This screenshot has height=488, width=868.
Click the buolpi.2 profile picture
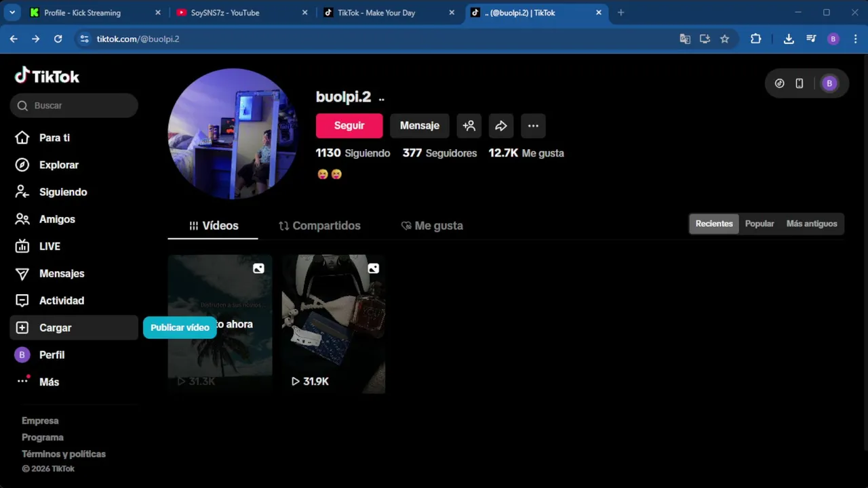[233, 134]
